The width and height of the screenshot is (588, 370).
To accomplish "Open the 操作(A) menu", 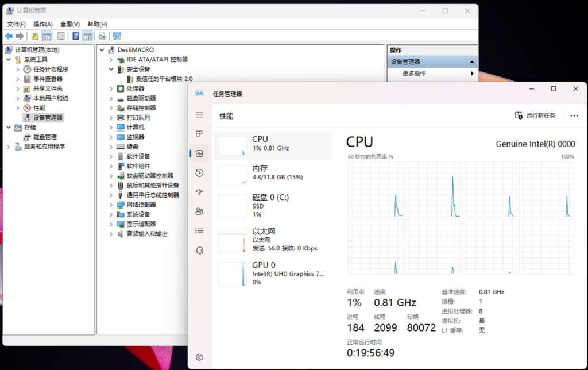I will pos(43,24).
